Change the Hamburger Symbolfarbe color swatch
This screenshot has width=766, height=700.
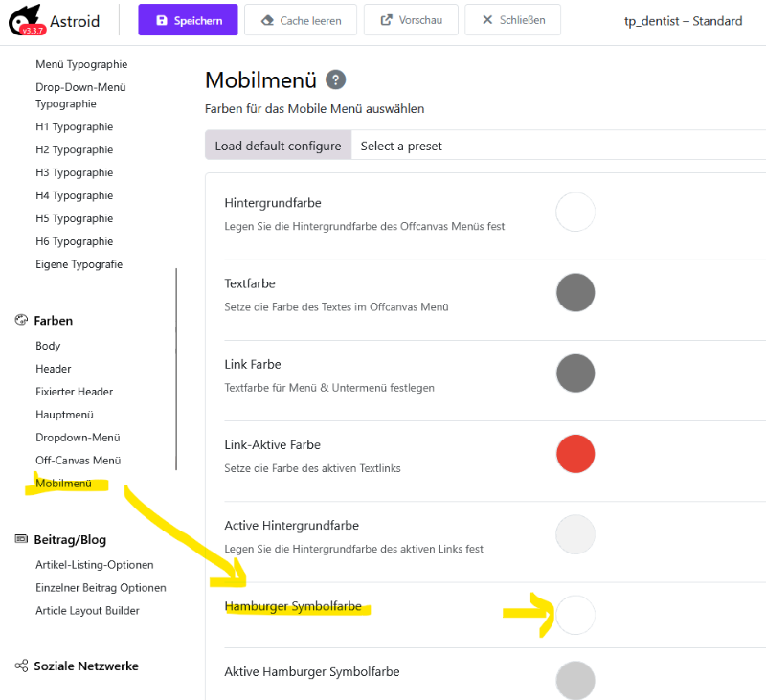pyautogui.click(x=575, y=614)
